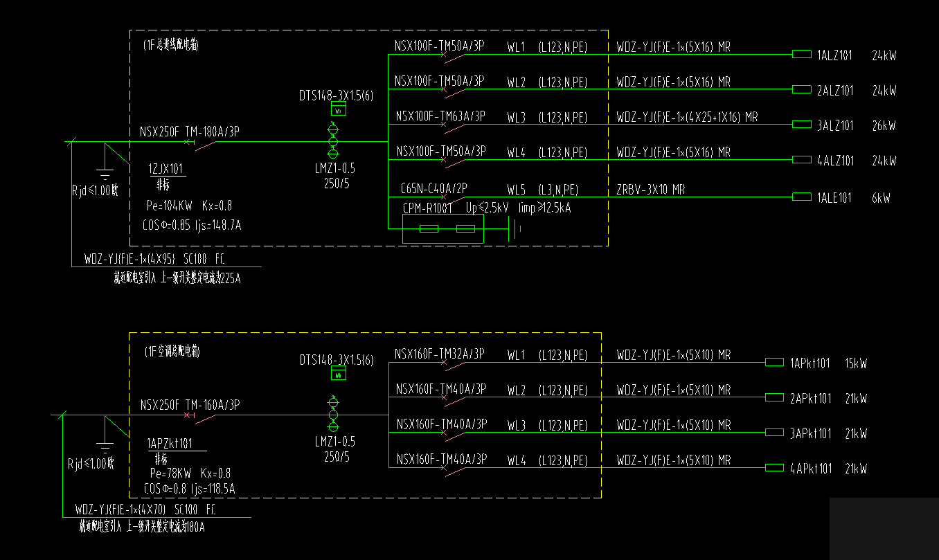
Task: Select the load box symbol beside 2APkt101
Action: [774, 397]
